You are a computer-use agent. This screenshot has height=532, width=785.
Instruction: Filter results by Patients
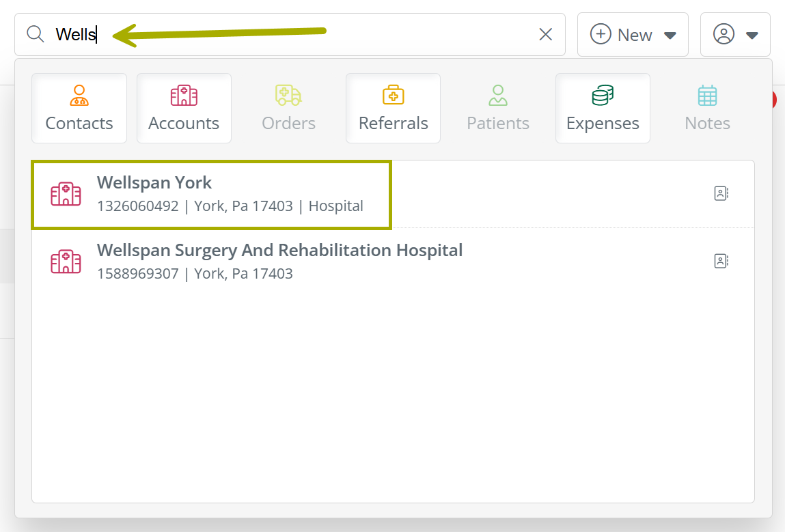point(498,108)
